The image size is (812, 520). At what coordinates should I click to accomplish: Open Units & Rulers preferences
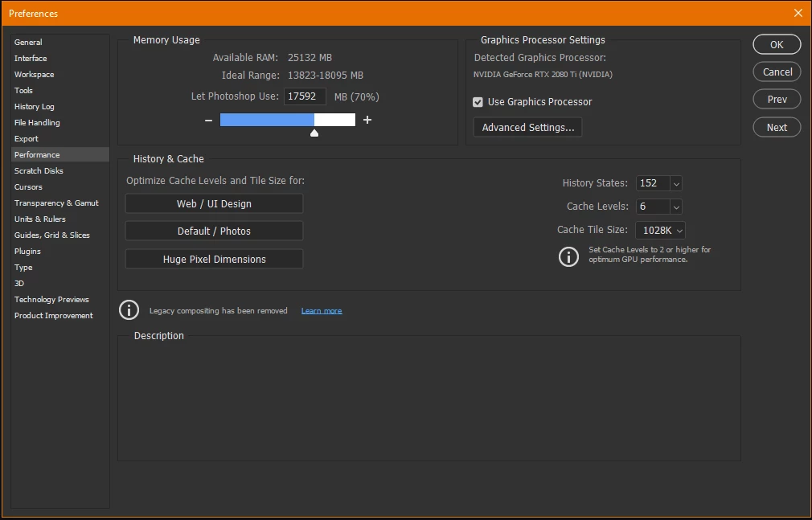click(x=60, y=219)
